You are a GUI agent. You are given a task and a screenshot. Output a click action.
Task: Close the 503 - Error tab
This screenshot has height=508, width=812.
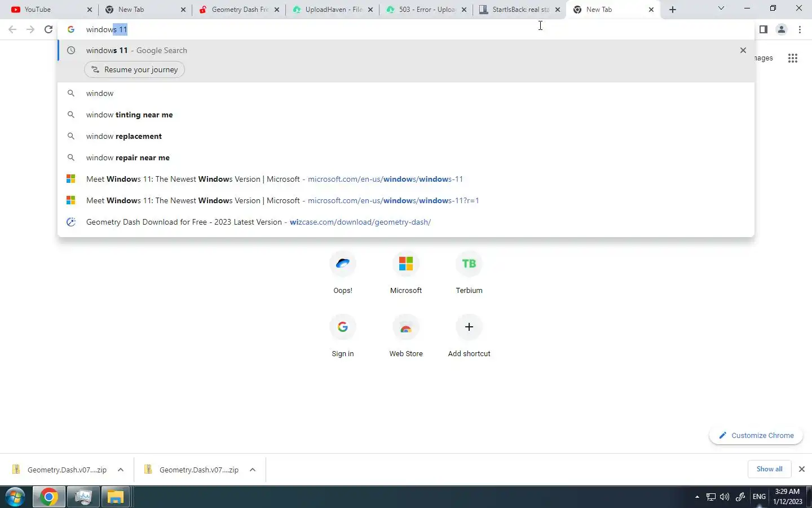click(x=464, y=10)
